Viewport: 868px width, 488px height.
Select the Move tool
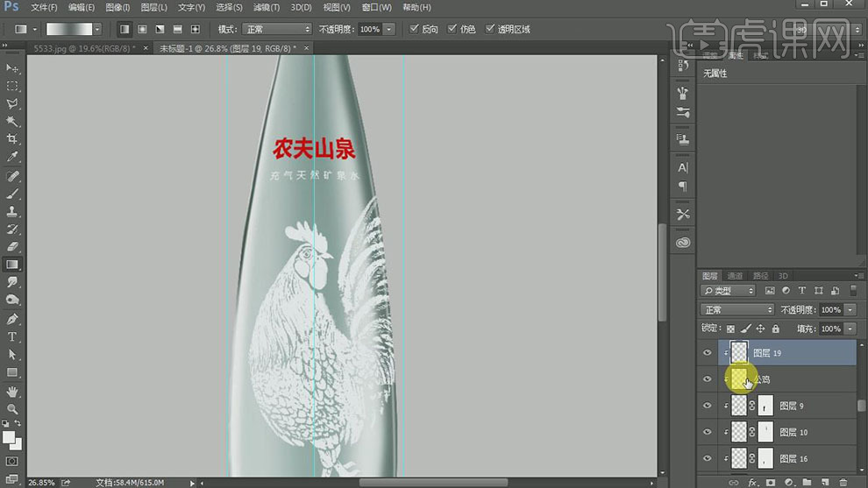tap(12, 68)
